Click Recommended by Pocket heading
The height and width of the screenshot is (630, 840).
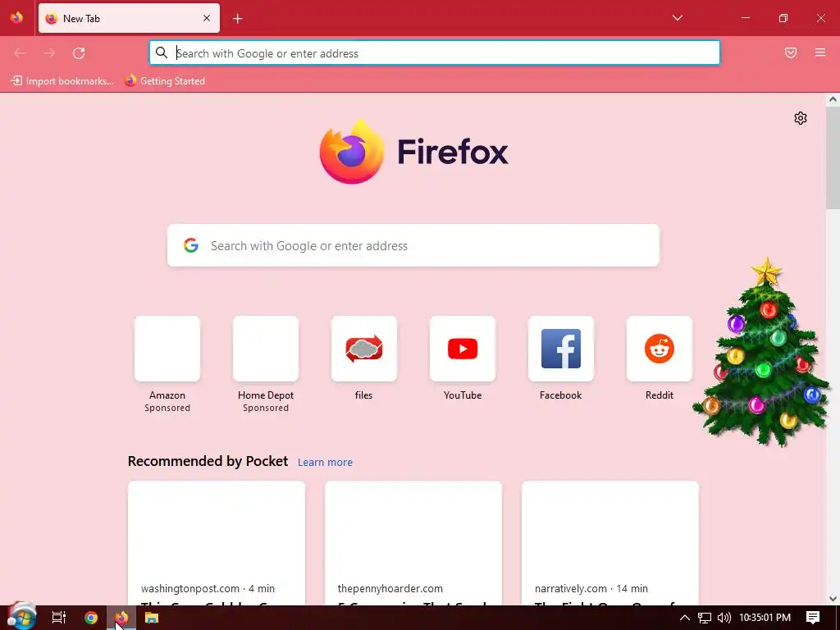(x=208, y=461)
